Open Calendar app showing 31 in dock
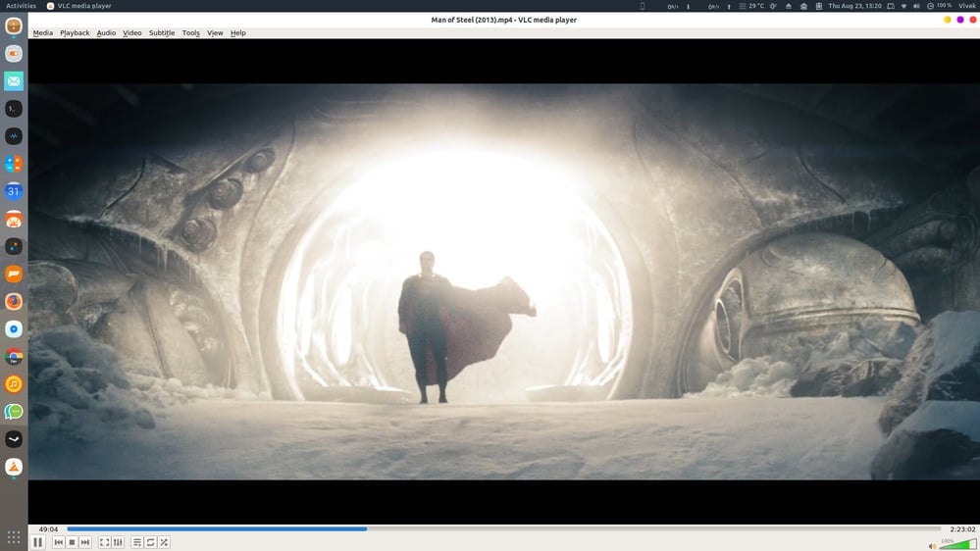980x551 pixels. pyautogui.click(x=14, y=191)
